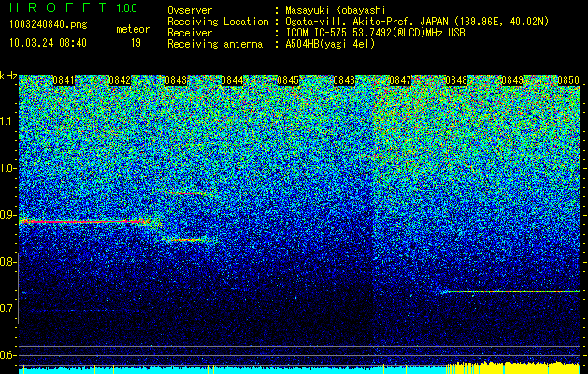
Task: Click the 'Receiving antenna' field label
Action: point(215,44)
